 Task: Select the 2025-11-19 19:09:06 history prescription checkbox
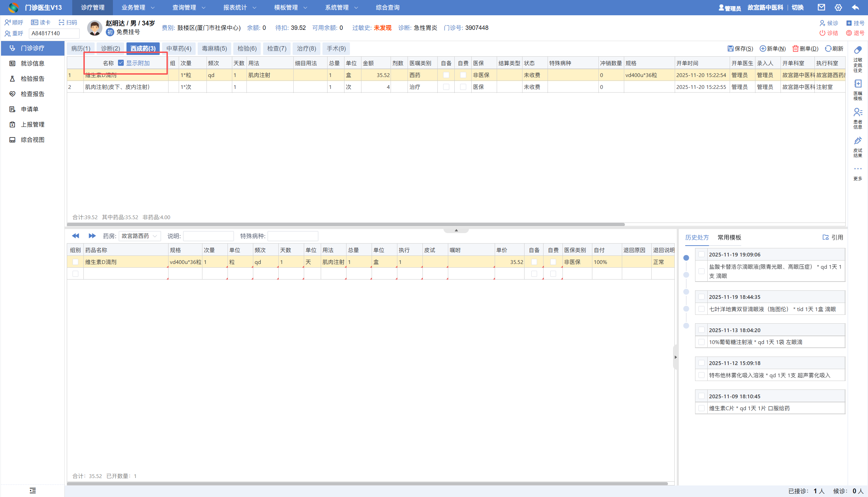coord(701,254)
